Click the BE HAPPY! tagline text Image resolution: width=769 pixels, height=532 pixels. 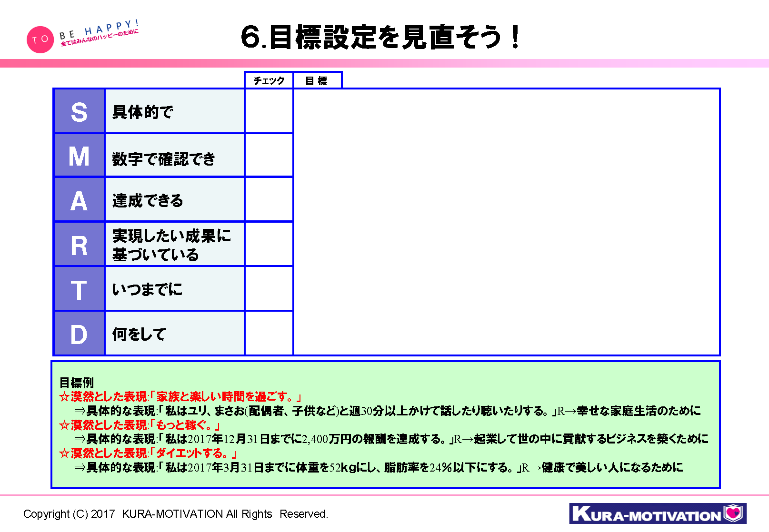click(99, 30)
